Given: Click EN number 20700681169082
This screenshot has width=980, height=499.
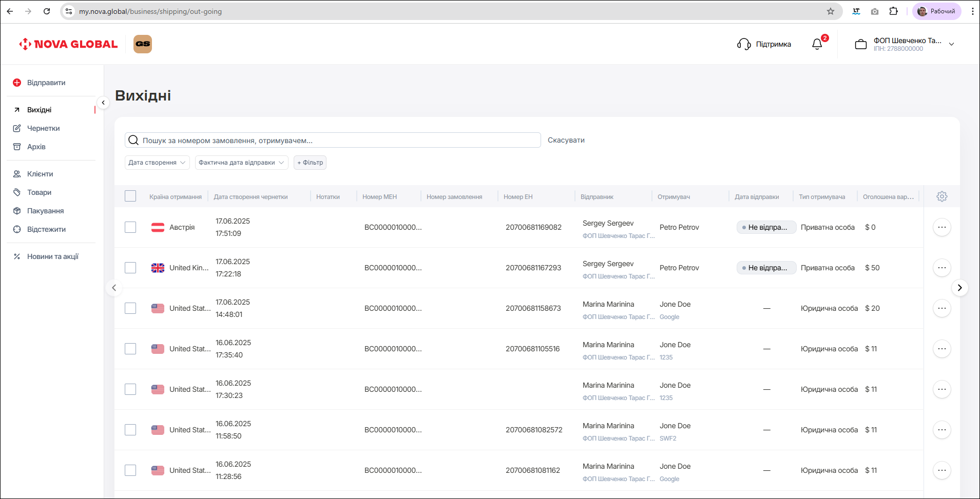Looking at the screenshot, I should coord(533,227).
